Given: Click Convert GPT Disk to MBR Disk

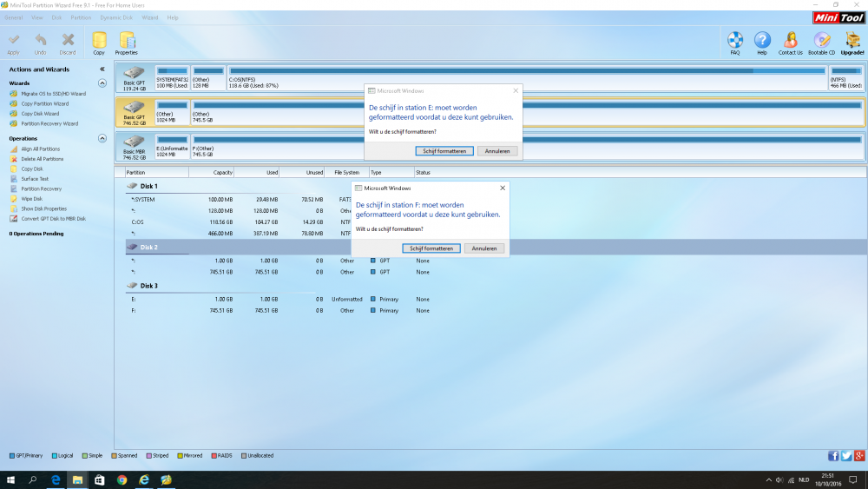Looking at the screenshot, I should 53,219.
